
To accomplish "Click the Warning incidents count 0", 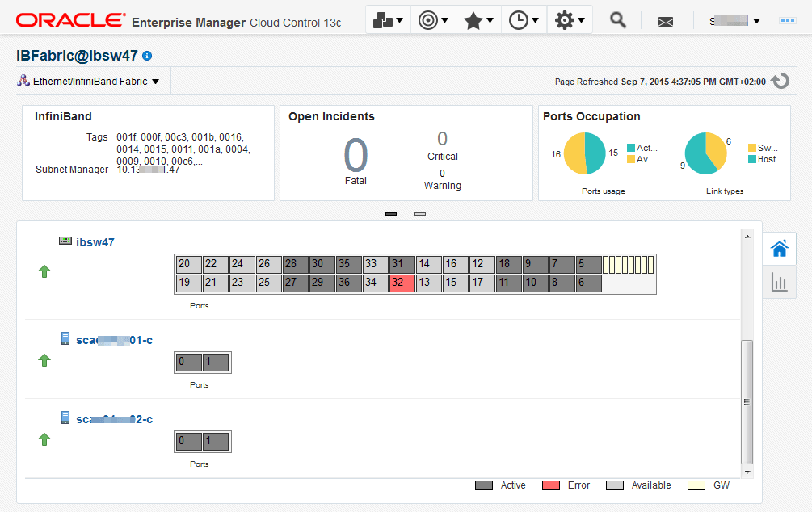I will tap(442, 174).
